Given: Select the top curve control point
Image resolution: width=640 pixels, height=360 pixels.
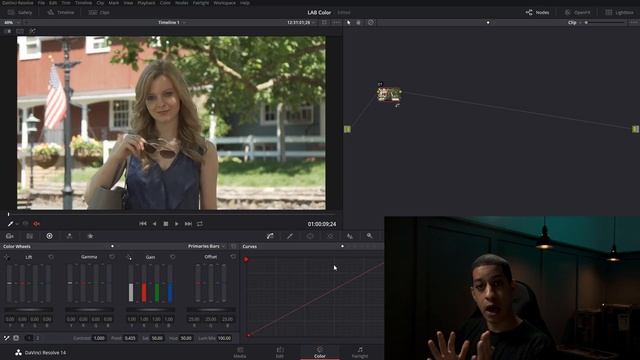Looking at the screenshot, I should click(x=246, y=259).
